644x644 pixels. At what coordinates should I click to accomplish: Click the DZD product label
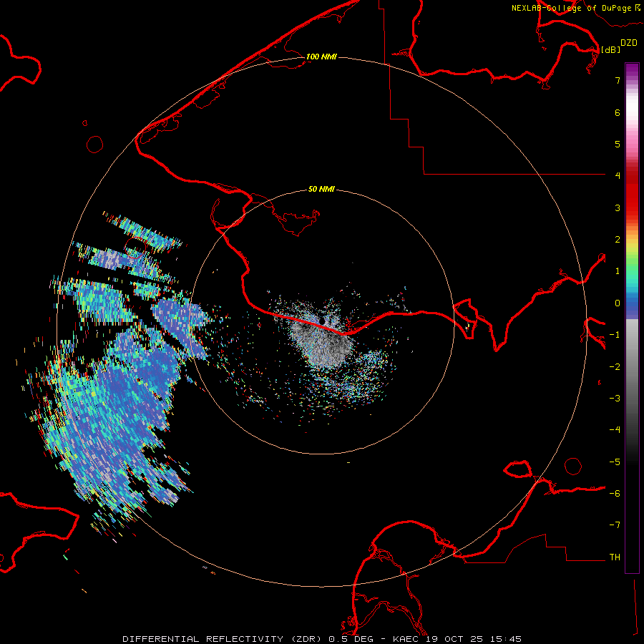click(x=629, y=43)
